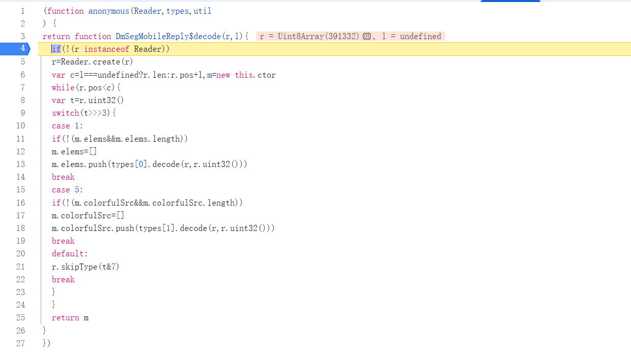Click 'default:' label

(x=70, y=254)
